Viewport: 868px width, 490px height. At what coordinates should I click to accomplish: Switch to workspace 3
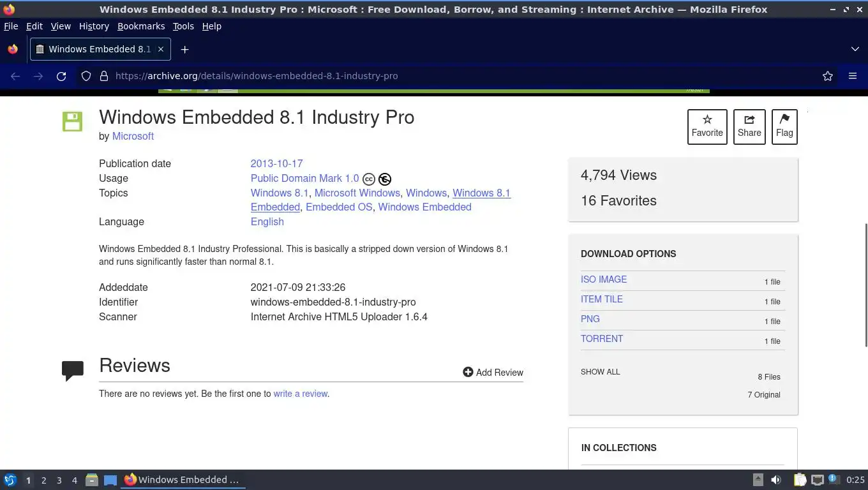[59, 480]
